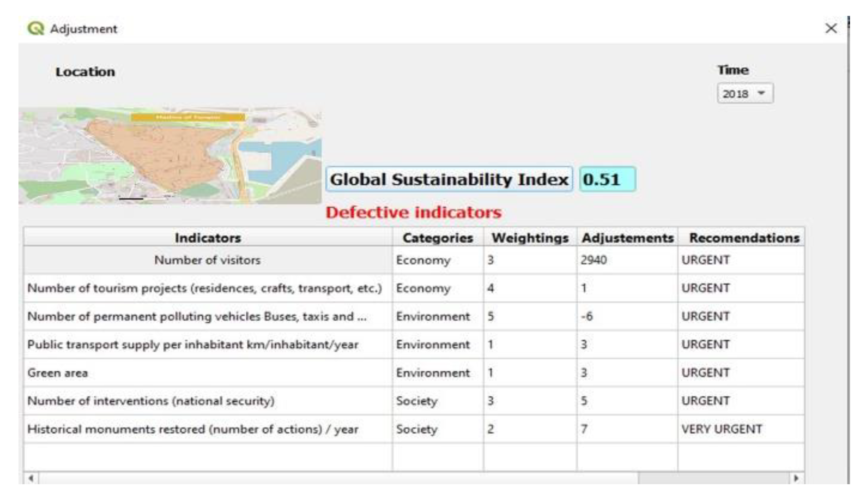Close the Adjustment dialog window

[x=831, y=29]
